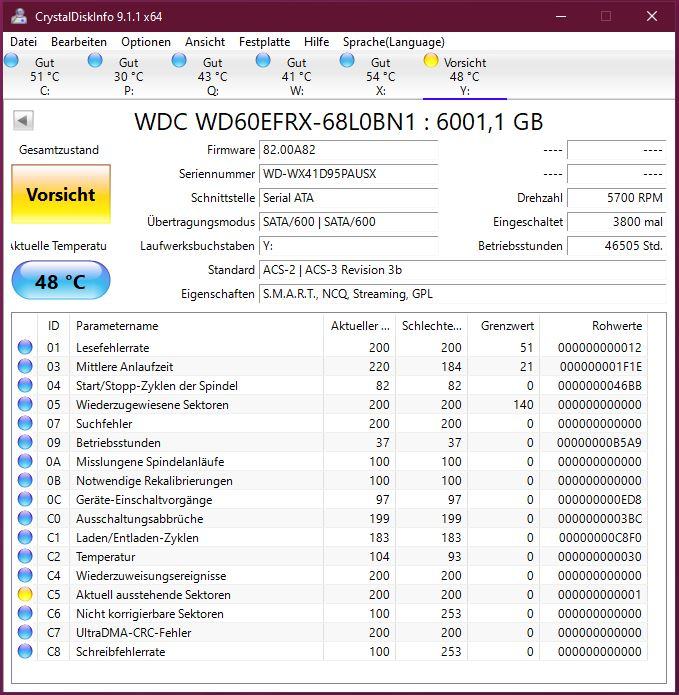
Task: Click status icon of Mittlere Anlaufzeit row
Action: coord(25,366)
